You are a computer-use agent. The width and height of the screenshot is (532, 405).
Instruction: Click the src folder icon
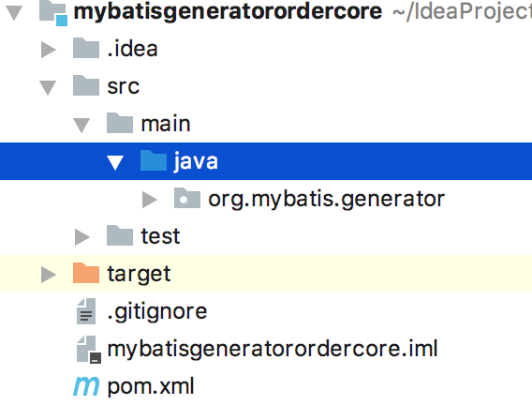86,85
